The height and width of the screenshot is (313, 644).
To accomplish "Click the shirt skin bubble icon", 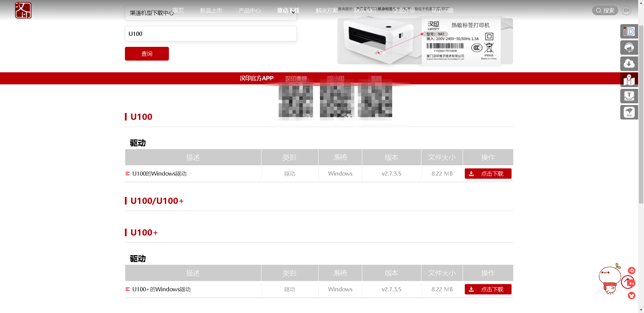I will pyautogui.click(x=632, y=295).
